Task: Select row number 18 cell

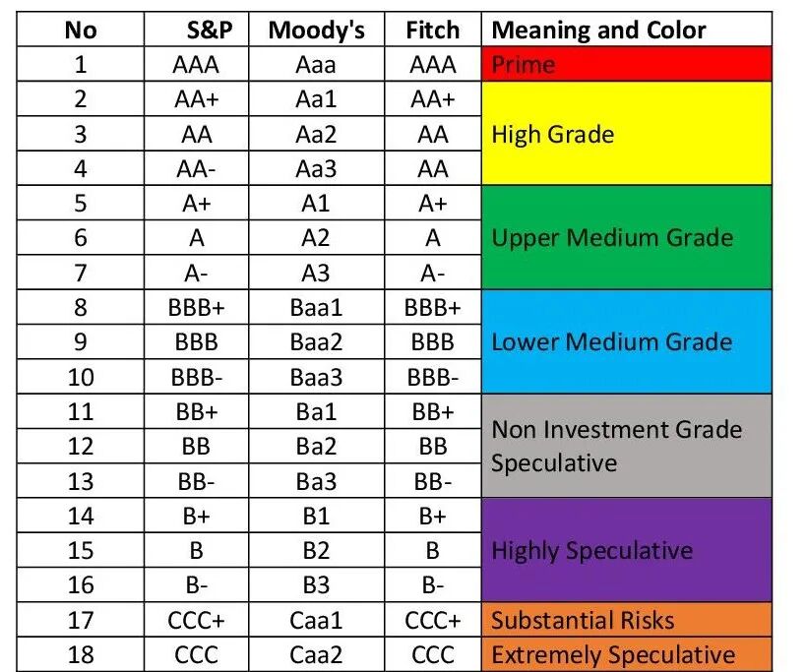Action: click(x=81, y=654)
